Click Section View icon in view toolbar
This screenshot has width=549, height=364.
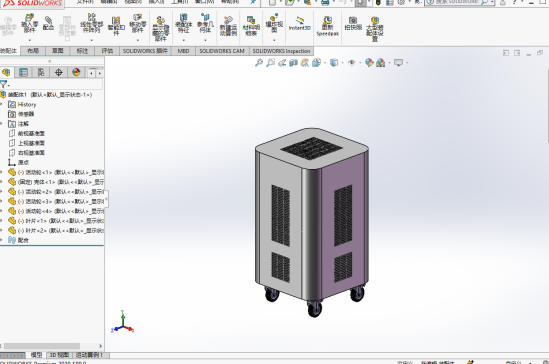[x=293, y=63]
